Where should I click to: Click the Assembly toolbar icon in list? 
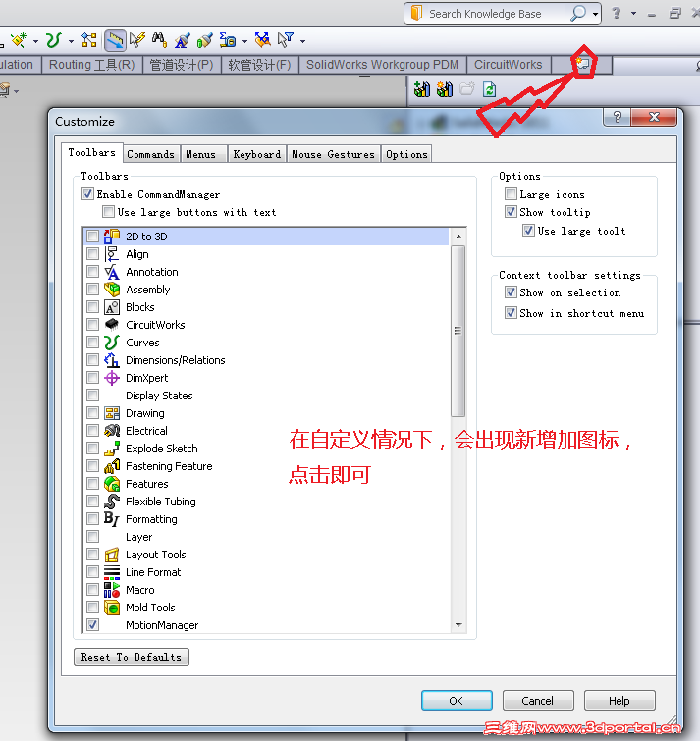click(x=112, y=290)
